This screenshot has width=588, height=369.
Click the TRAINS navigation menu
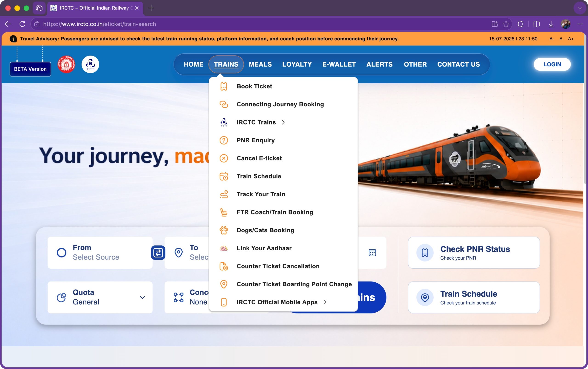pyautogui.click(x=226, y=65)
